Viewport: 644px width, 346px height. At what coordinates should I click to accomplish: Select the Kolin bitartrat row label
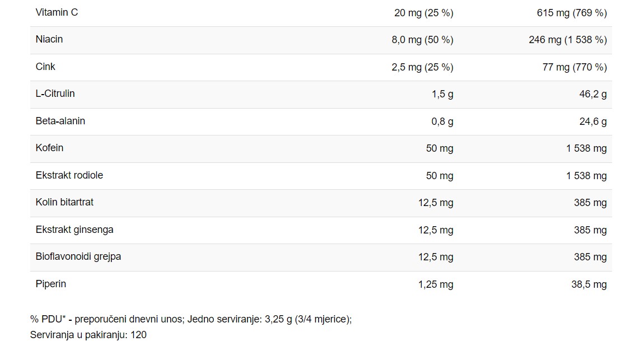[x=64, y=202]
